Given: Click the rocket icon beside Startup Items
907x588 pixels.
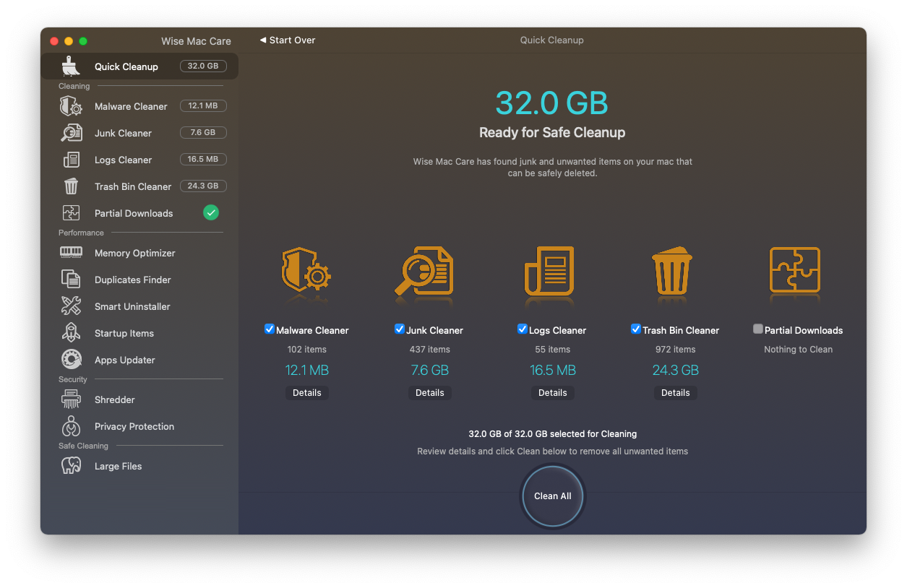Looking at the screenshot, I should point(71,333).
